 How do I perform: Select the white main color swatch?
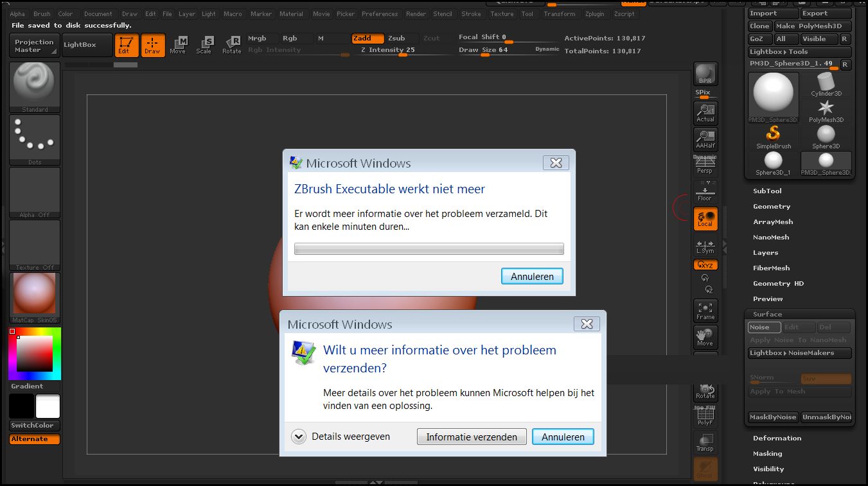pyautogui.click(x=48, y=406)
